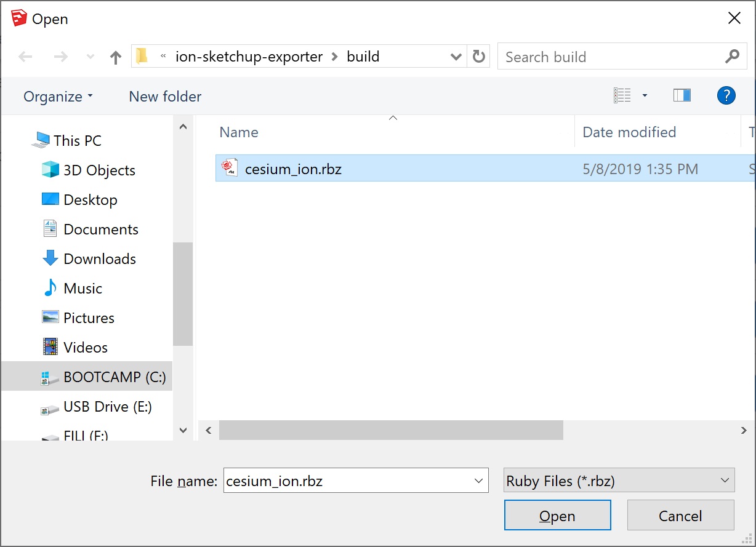Go back using the left arrow
Image resolution: width=756 pixels, height=547 pixels.
point(25,57)
